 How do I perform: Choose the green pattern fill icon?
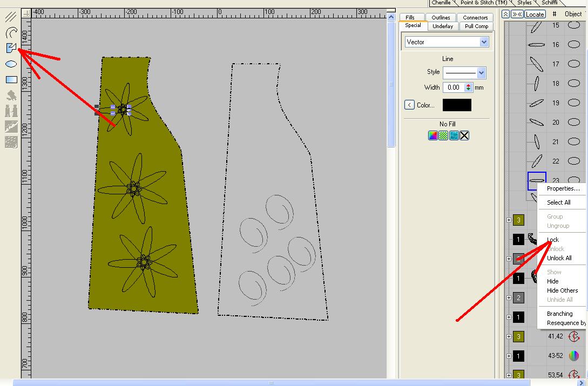point(443,136)
